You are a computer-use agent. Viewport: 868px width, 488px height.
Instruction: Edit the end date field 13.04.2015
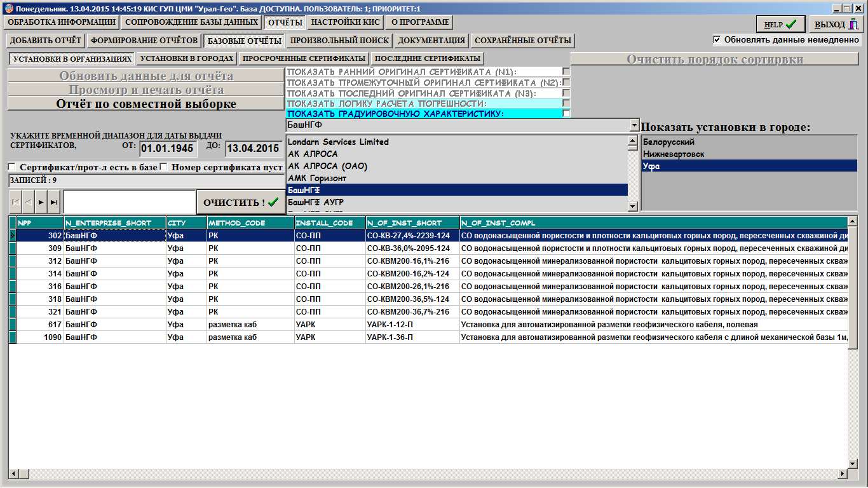pyautogui.click(x=254, y=149)
